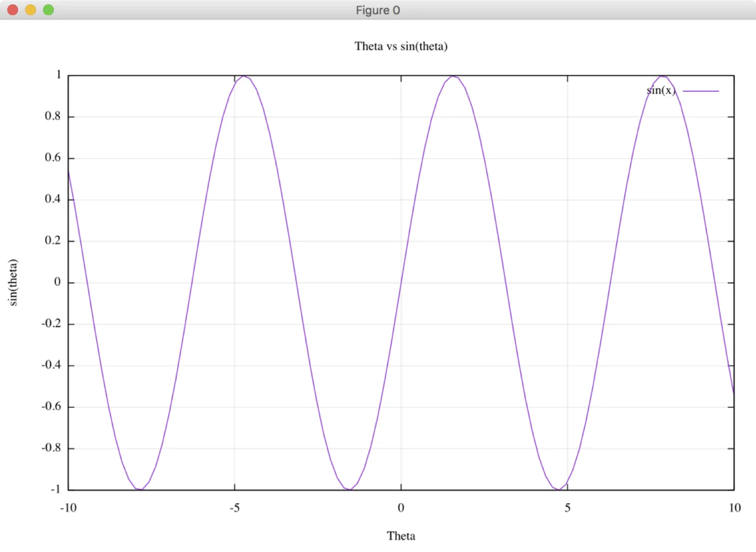The height and width of the screenshot is (552, 756).
Task: Click the 'sin(x)' legend label
Action: coord(661,90)
